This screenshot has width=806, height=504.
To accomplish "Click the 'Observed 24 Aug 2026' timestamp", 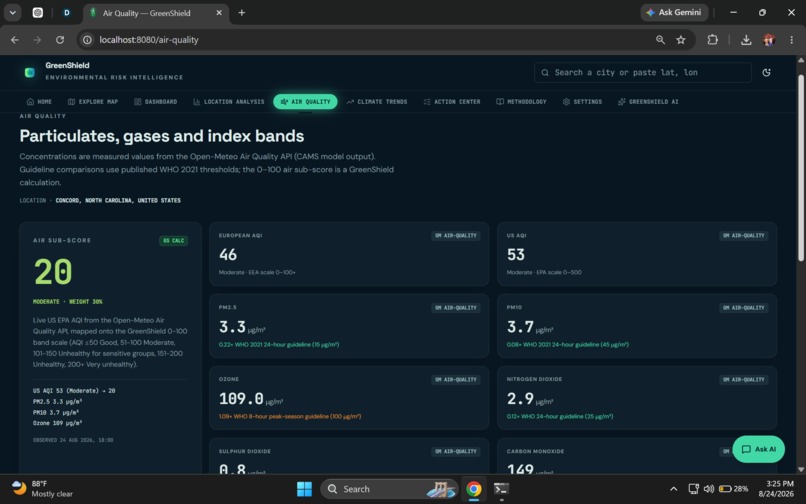I will pyautogui.click(x=73, y=440).
